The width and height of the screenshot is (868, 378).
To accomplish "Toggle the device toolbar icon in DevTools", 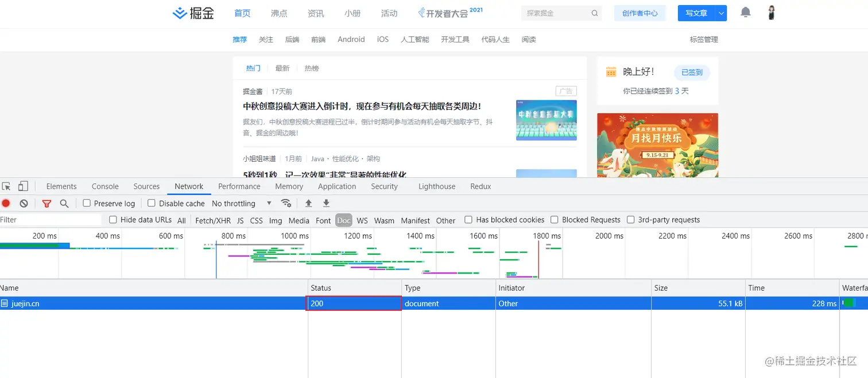I will tap(23, 186).
